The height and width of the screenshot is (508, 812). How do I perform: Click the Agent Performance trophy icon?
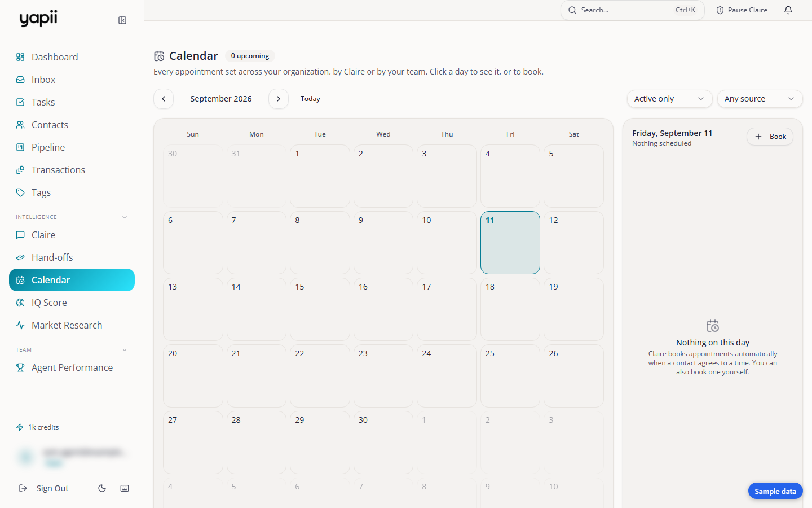click(20, 367)
